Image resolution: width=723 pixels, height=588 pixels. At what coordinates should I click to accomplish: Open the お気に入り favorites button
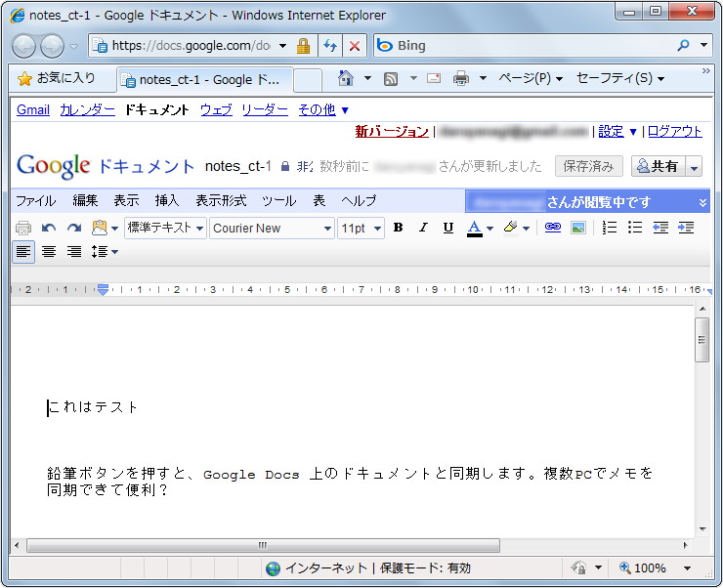point(57,78)
